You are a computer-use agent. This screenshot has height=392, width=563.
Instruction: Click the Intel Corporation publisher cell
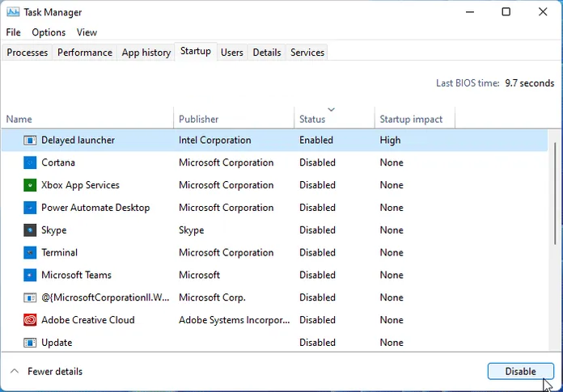click(x=214, y=140)
